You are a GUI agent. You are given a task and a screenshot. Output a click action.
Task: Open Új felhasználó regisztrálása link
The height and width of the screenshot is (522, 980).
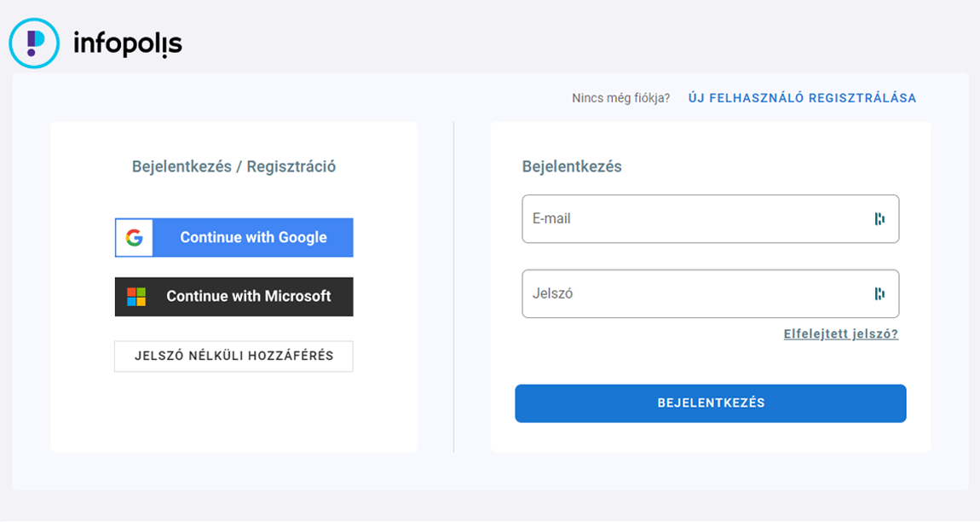[802, 98]
